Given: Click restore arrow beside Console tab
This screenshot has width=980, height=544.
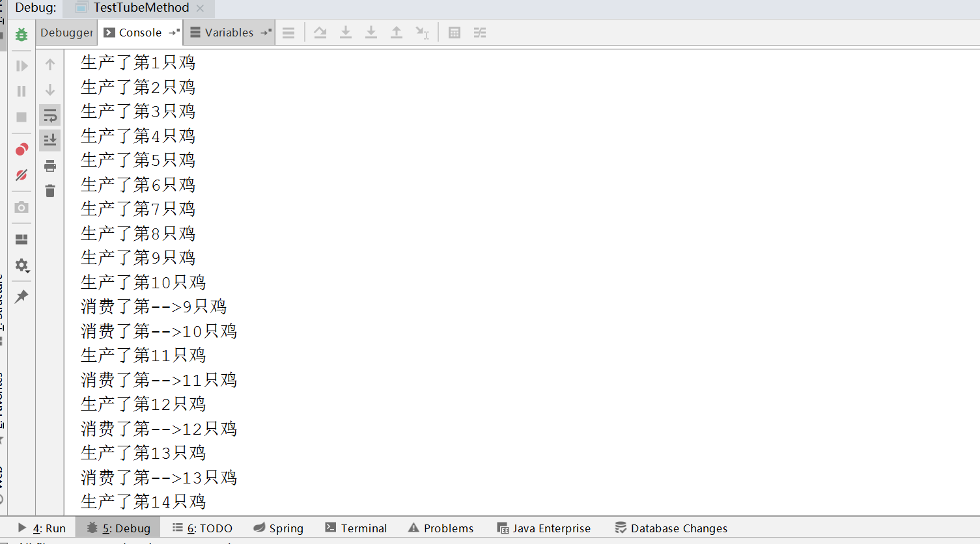Looking at the screenshot, I should (174, 32).
